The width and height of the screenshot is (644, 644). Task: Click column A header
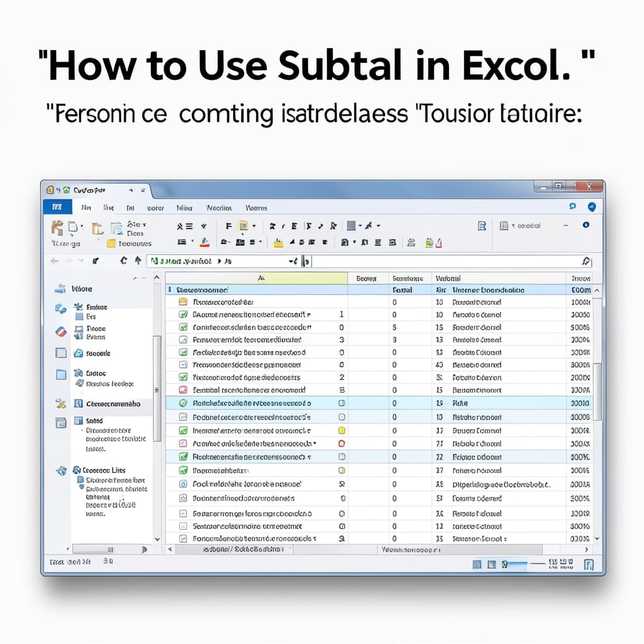(x=257, y=278)
